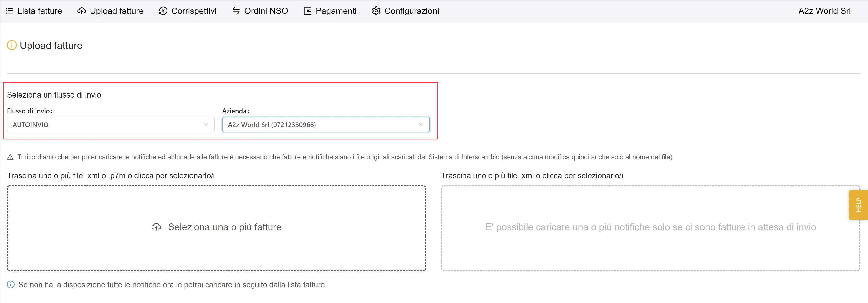Click the chevron arrow of AUTOINVIO select
Image resolution: width=868 pixels, height=303 pixels.
click(x=206, y=125)
